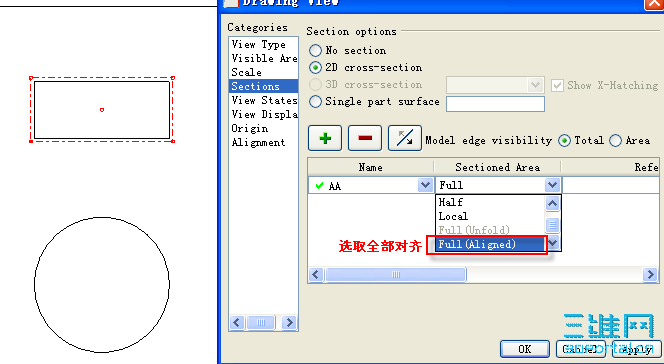Remove the section with the red minus button
664x364 pixels.
(x=365, y=138)
